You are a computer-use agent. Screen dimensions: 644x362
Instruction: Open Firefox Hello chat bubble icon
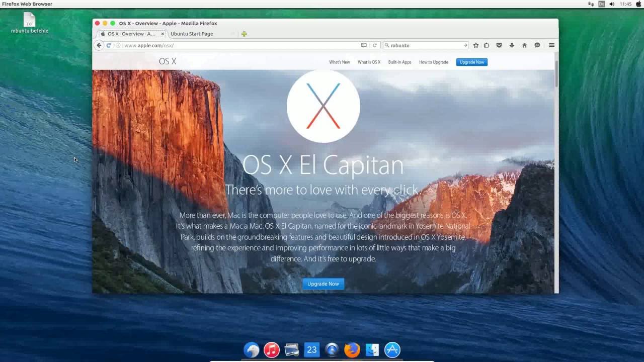coord(537,45)
